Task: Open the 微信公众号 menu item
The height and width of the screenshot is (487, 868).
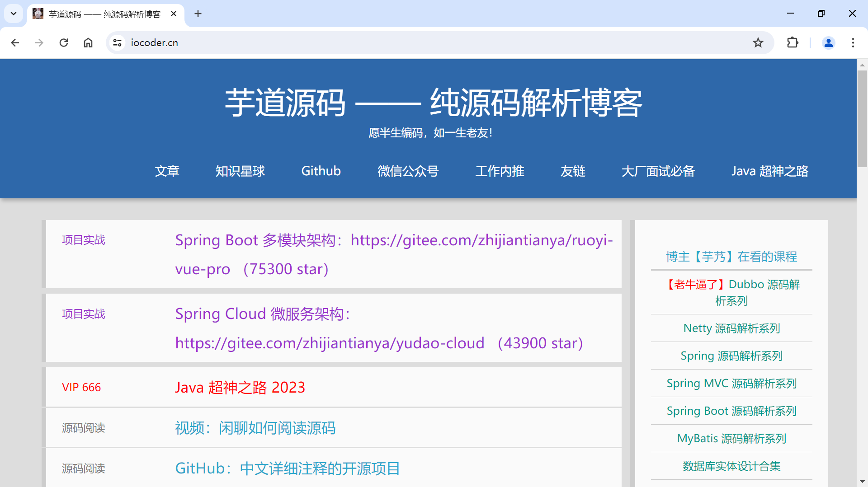Action: click(408, 171)
